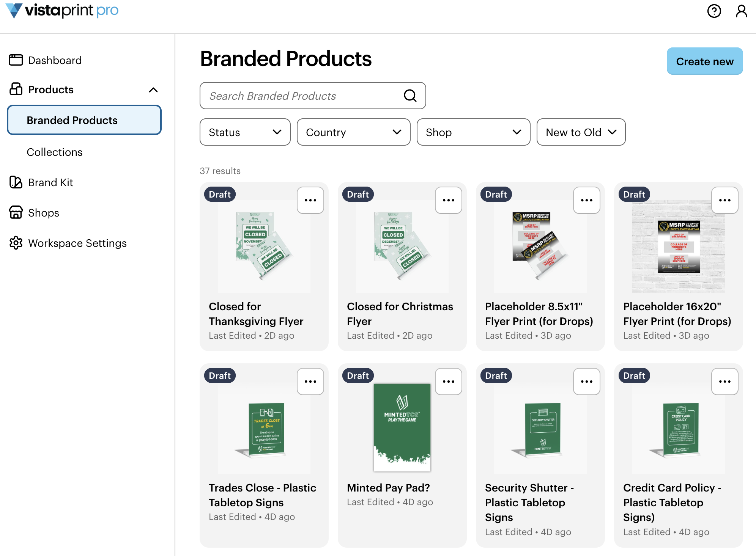756x556 pixels.
Task: Open Security Shutter - Plastic Tabletop Signs title
Action: click(x=529, y=503)
